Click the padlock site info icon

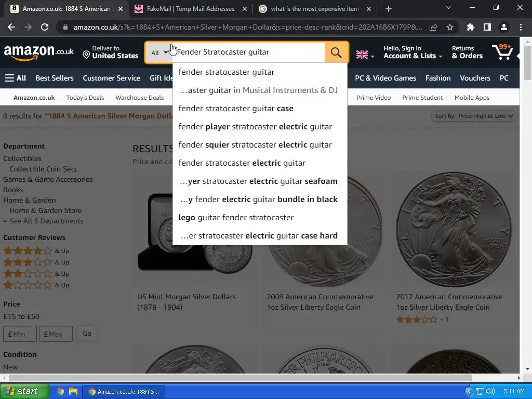(65, 27)
